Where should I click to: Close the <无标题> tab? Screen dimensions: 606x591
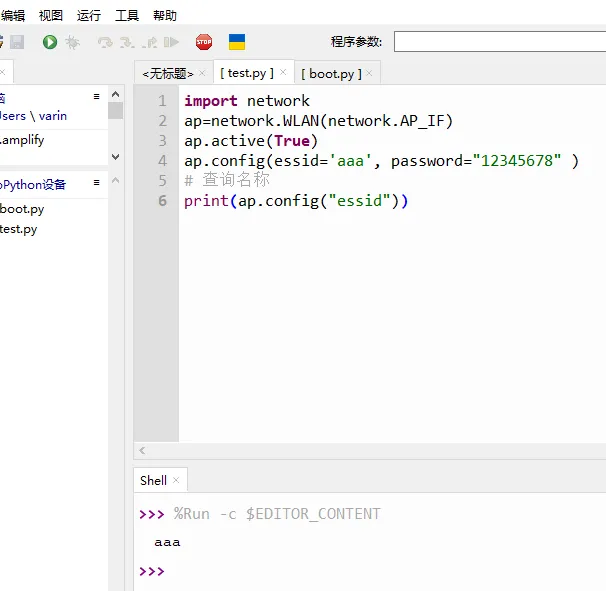(202, 73)
